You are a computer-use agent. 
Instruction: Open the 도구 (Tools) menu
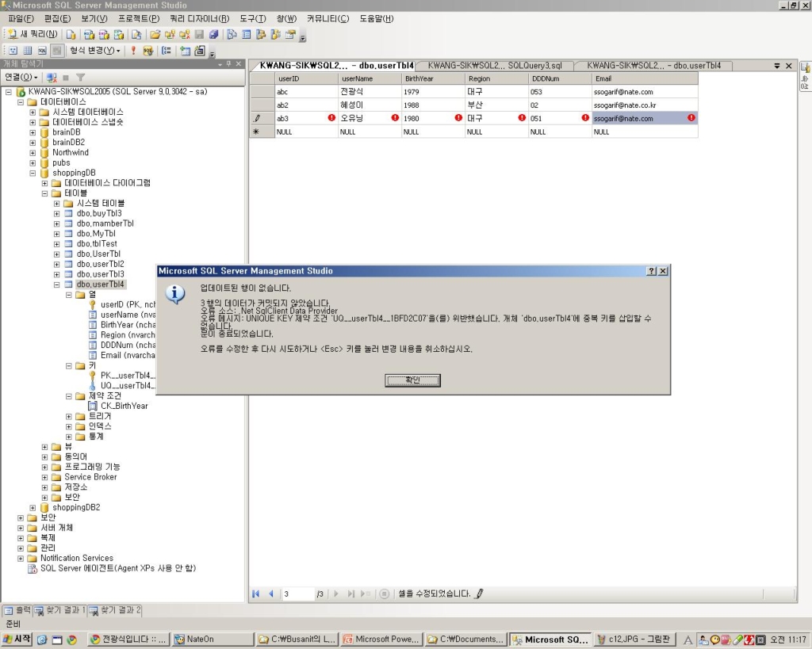253,19
